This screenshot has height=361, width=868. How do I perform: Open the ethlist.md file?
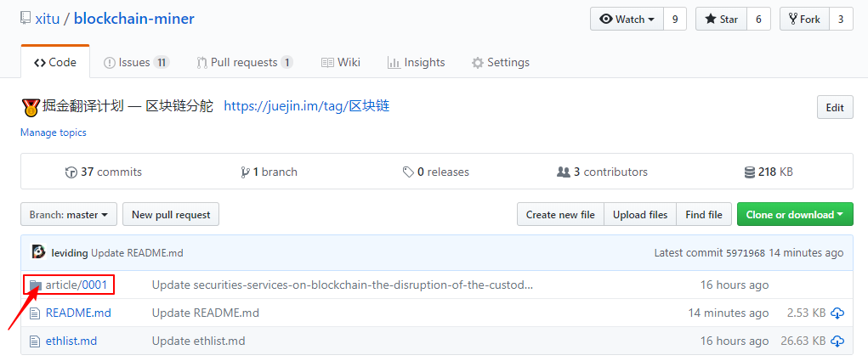(71, 341)
